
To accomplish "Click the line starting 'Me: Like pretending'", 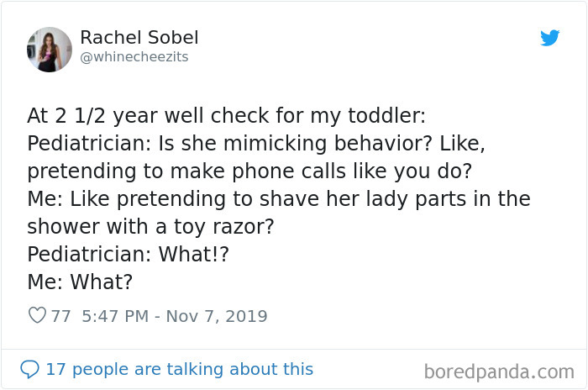I will click(x=279, y=199).
